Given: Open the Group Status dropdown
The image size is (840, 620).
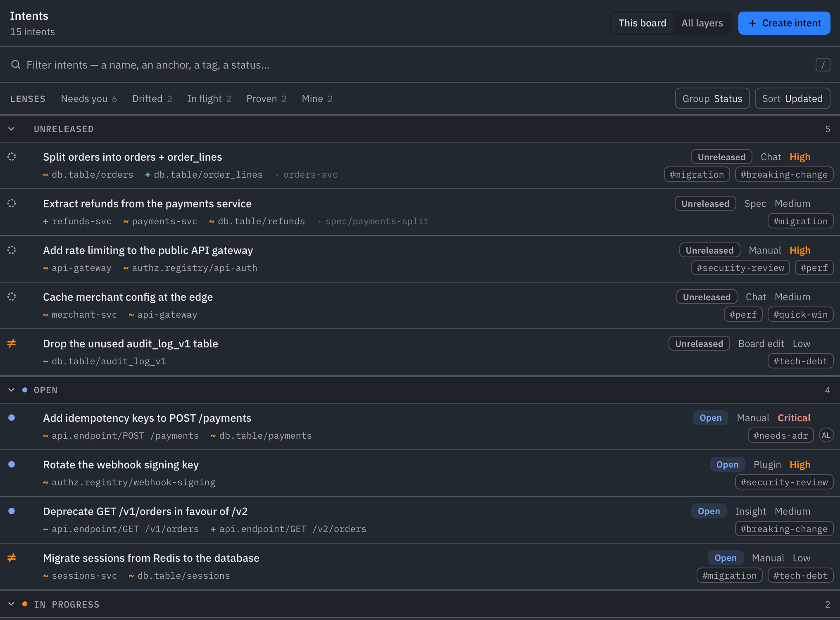Looking at the screenshot, I should click(x=712, y=99).
